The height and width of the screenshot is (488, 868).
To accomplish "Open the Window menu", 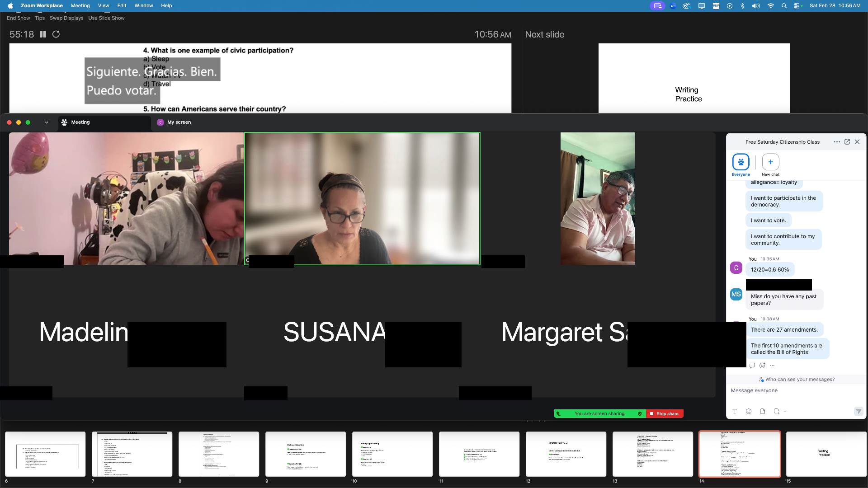I will click(x=144, y=5).
